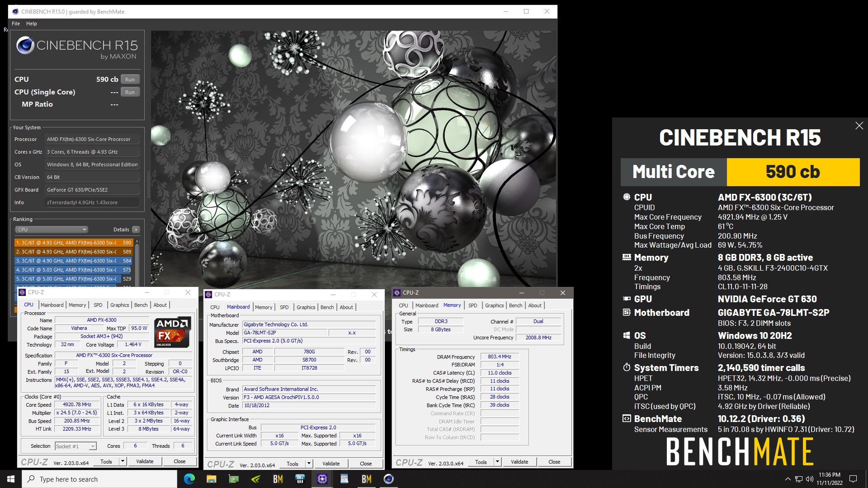Open the NVIDIA app in the taskbar

pos(256,479)
